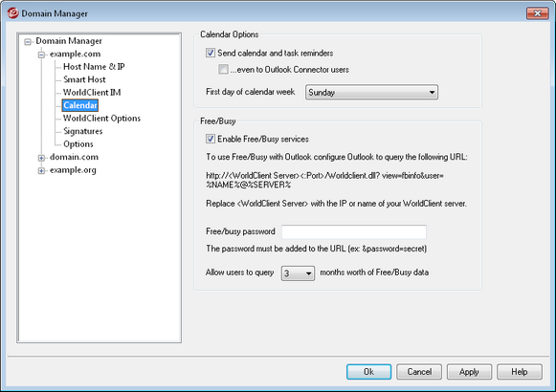Select Host Name & IP in the tree
This screenshot has width=556, height=392.
(94, 67)
